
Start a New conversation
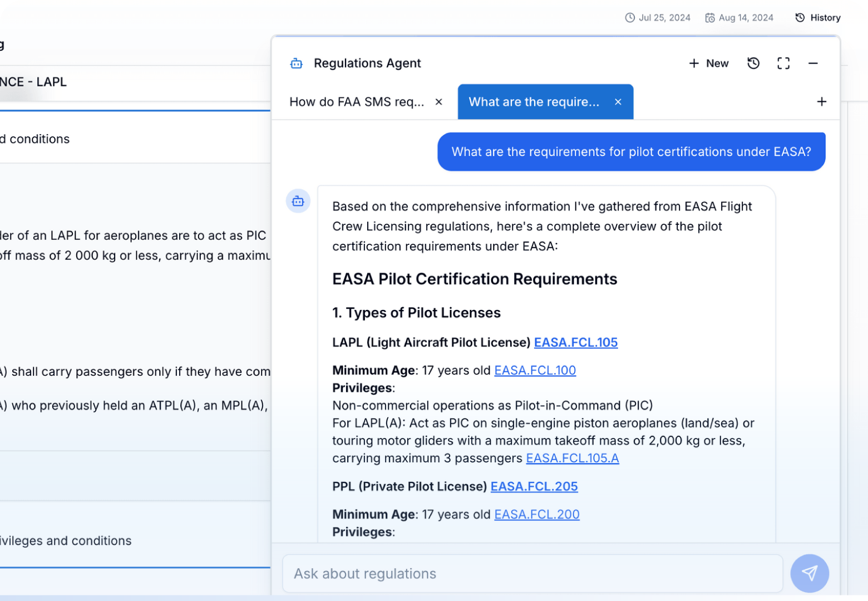point(709,63)
